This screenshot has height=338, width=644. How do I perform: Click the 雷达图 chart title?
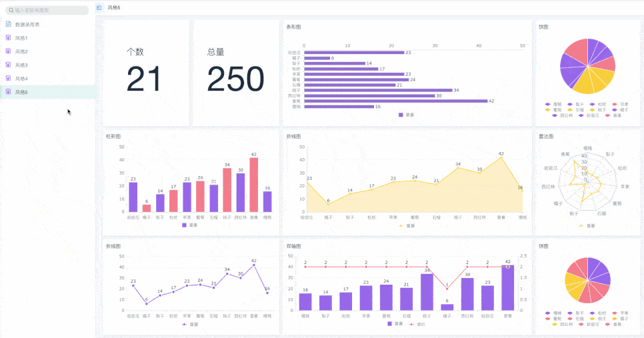546,137
